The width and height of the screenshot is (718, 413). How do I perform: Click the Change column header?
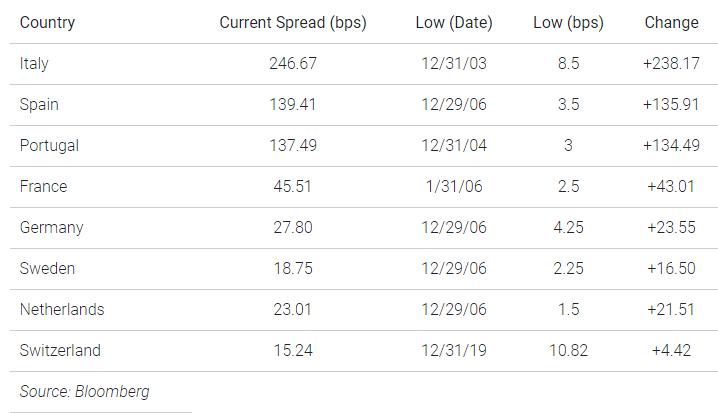[x=671, y=23]
